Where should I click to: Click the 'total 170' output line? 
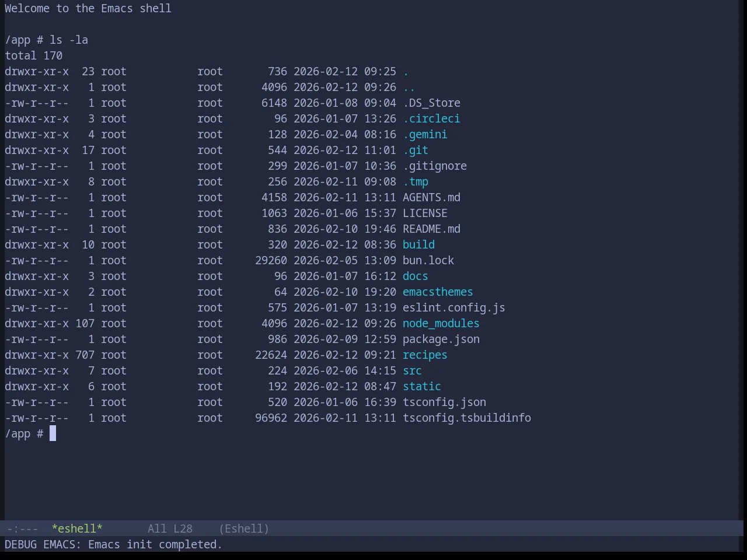[34, 55]
